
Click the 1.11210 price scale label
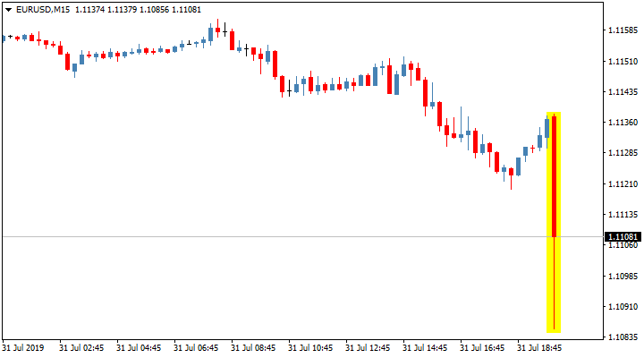623,183
